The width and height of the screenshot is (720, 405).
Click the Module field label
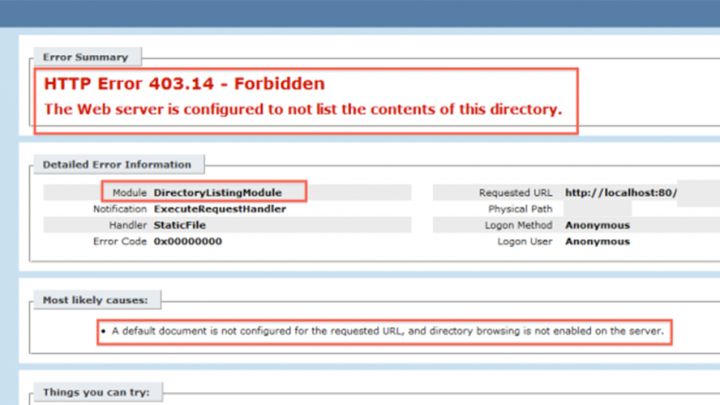130,192
